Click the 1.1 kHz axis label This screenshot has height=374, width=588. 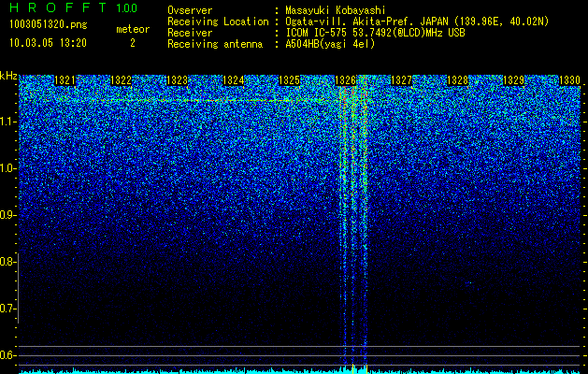tap(7, 122)
